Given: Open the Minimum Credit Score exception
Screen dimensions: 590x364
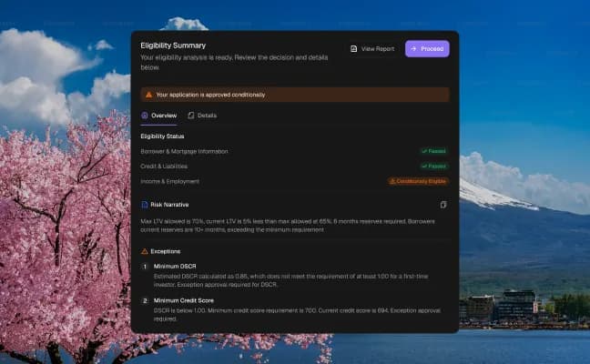Looking at the screenshot, I should pos(295,309).
